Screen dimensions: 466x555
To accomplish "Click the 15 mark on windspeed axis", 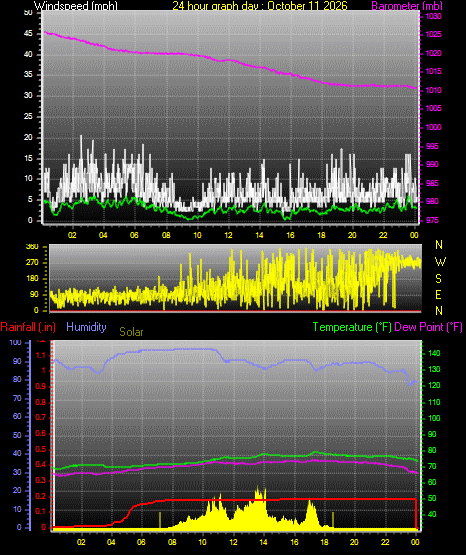I will click(28, 158).
